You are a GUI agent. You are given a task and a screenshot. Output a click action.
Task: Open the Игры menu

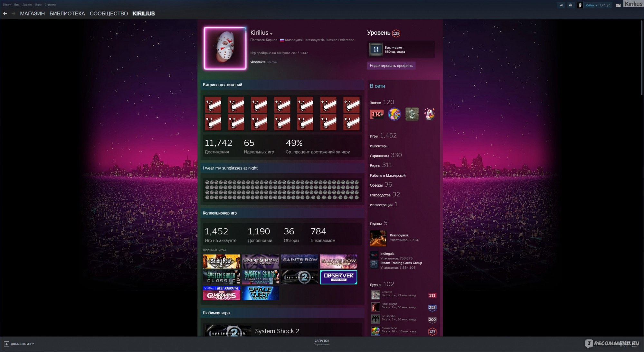click(38, 5)
